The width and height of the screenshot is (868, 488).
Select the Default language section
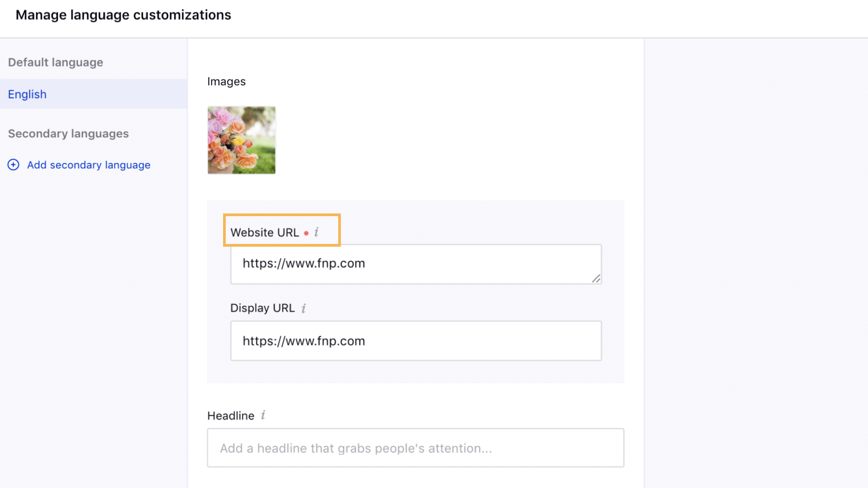pyautogui.click(x=55, y=62)
